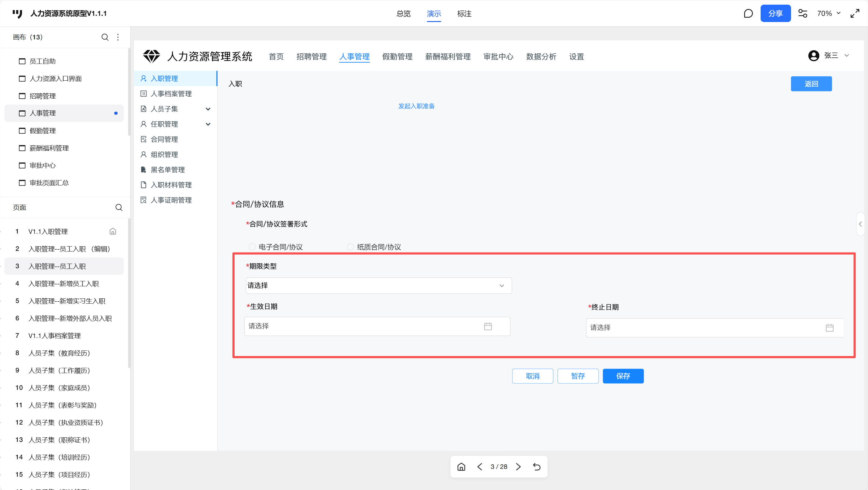
Task: Open the 70% zoom level dropdown
Action: [829, 13]
